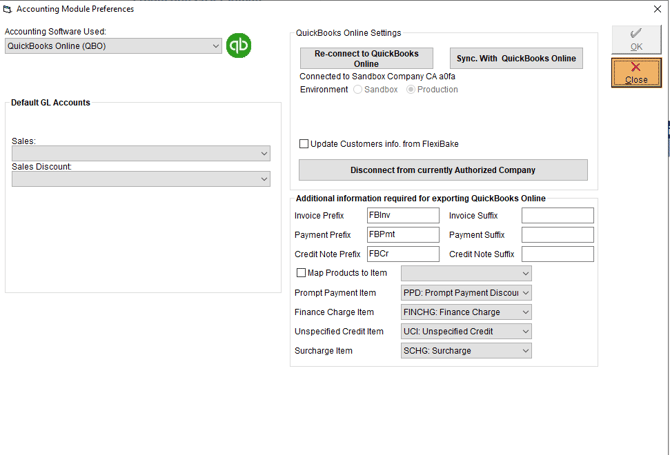
Task: Open the Prompt Payment Item dropdown
Action: click(x=466, y=293)
